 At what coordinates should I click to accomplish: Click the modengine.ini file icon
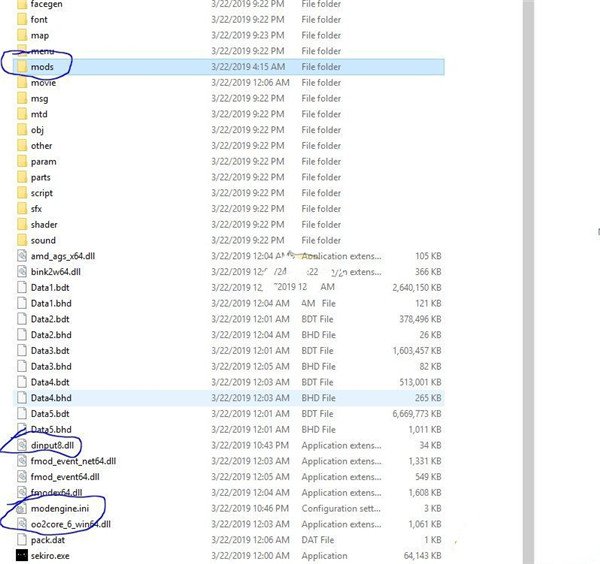point(22,508)
